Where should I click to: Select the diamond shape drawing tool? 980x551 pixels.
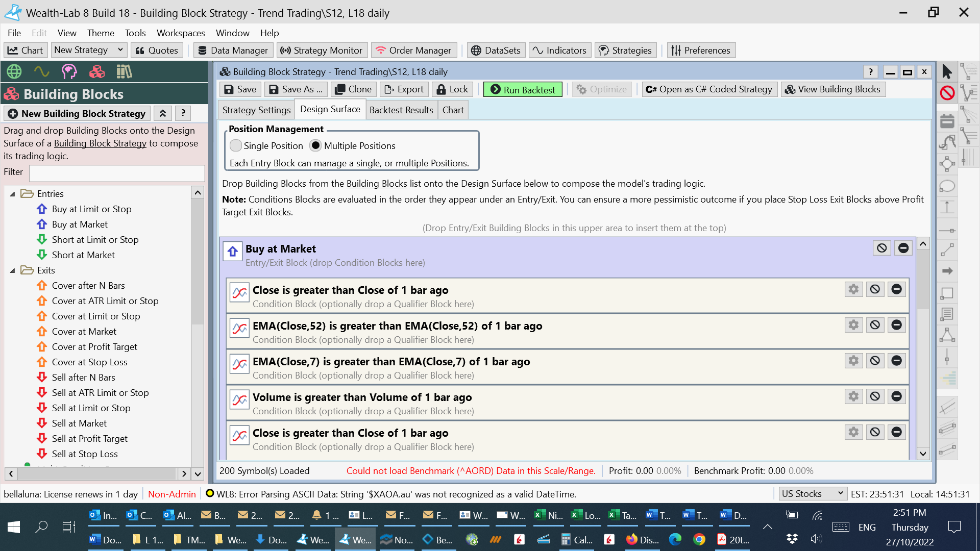947,164
